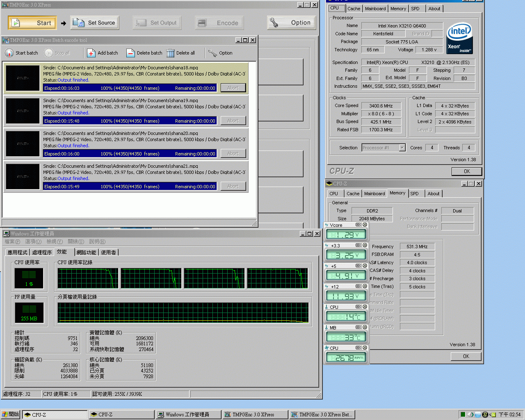Close the +3.3 voltage gadget

click(365, 245)
